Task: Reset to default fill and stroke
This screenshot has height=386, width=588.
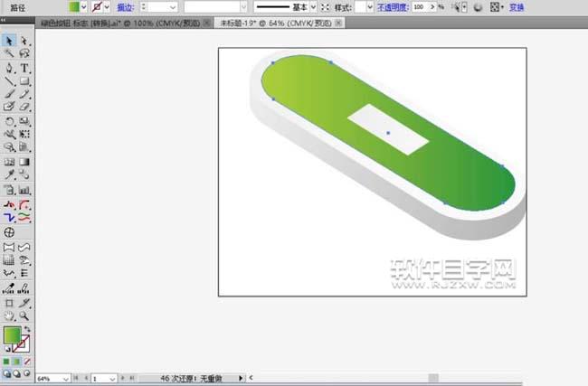Action: click(7, 349)
